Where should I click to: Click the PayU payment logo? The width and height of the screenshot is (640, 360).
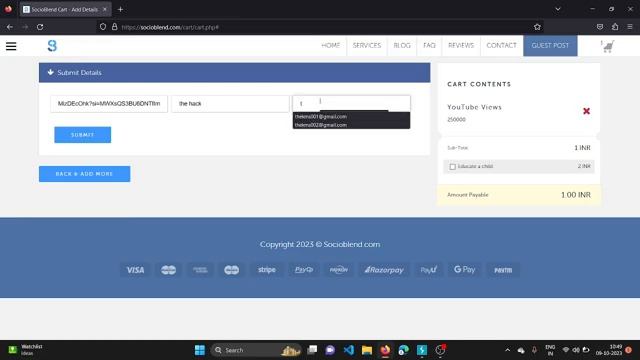pos(429,270)
